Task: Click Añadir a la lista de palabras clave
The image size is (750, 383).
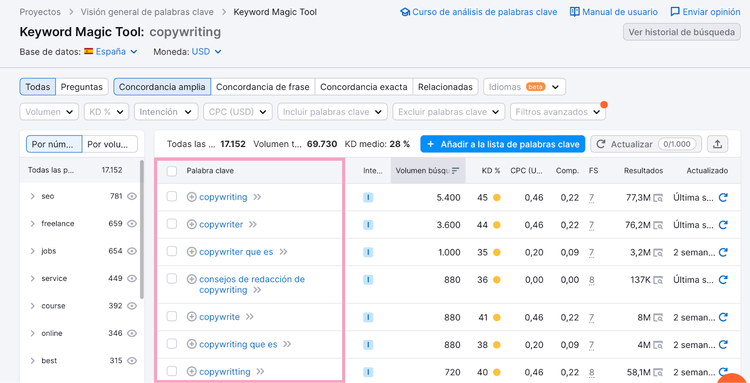Action: coord(503,144)
